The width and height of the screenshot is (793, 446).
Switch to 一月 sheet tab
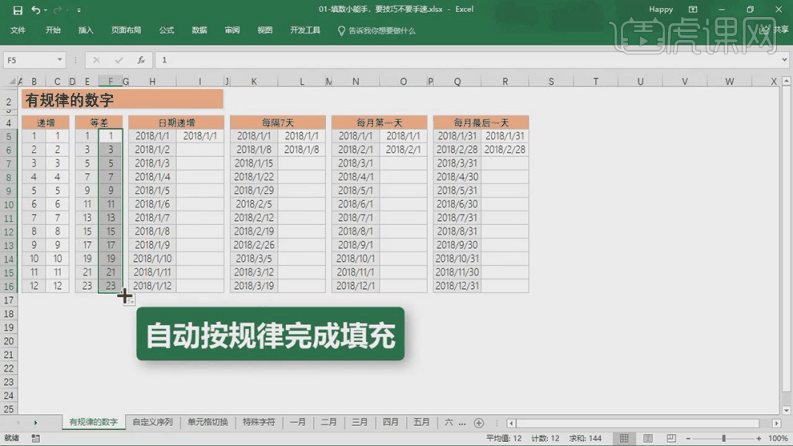point(298,422)
